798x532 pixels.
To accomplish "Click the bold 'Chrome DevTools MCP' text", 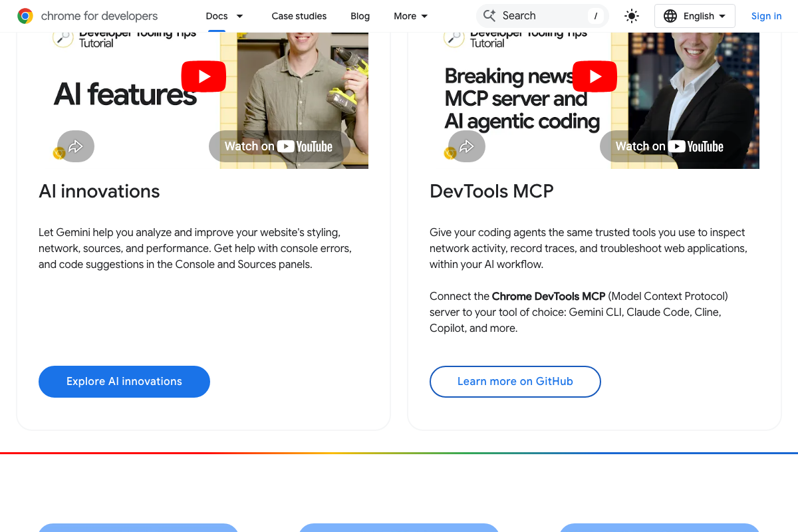I will (x=549, y=296).
